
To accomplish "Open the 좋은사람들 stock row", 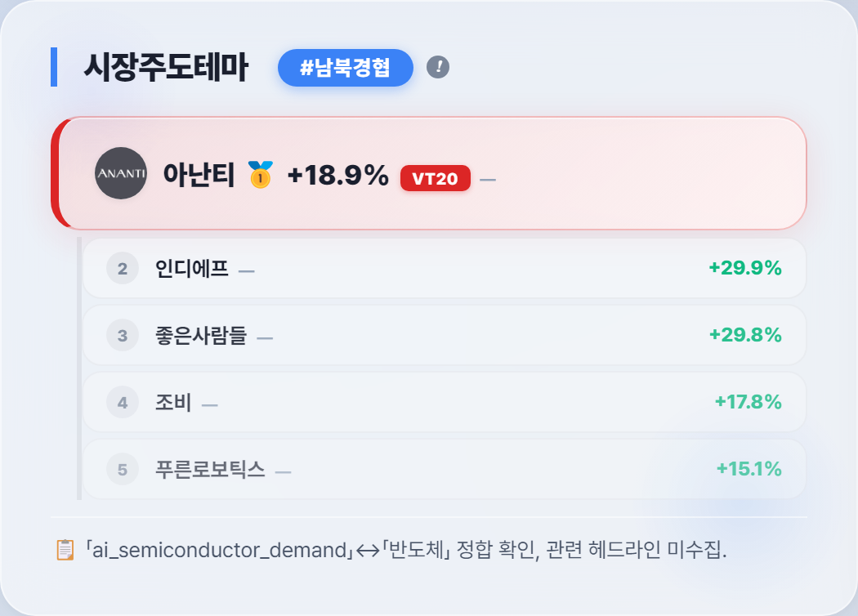I will [445, 335].
